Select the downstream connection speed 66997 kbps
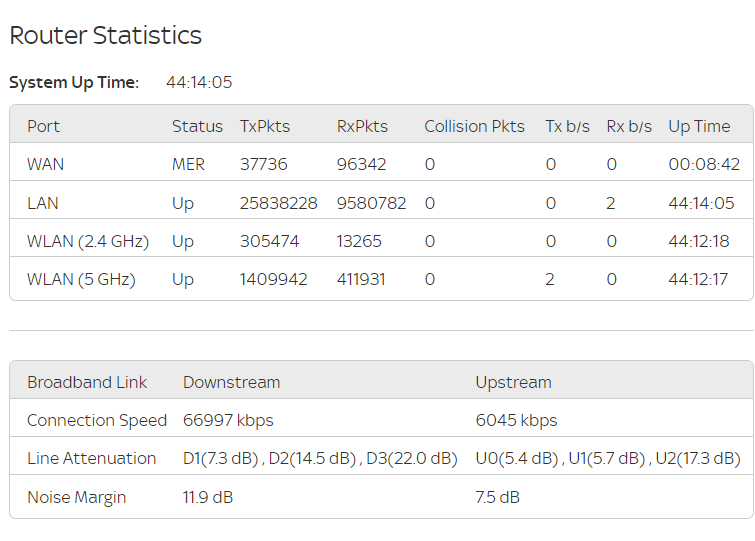 pyautogui.click(x=228, y=420)
